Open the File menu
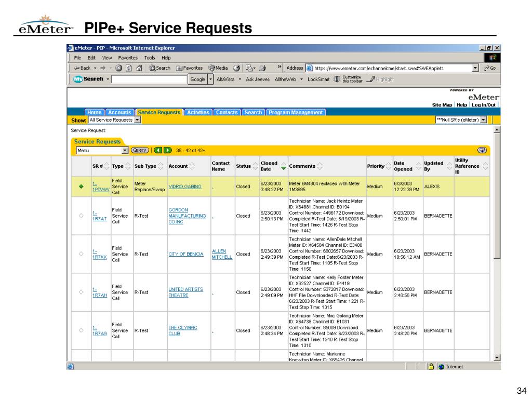 pos(78,58)
